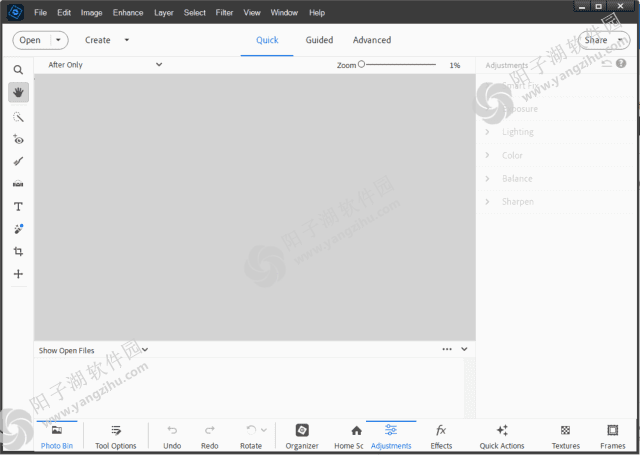Open the Filter menu
Image resolution: width=640 pixels, height=455 pixels.
[x=224, y=13]
